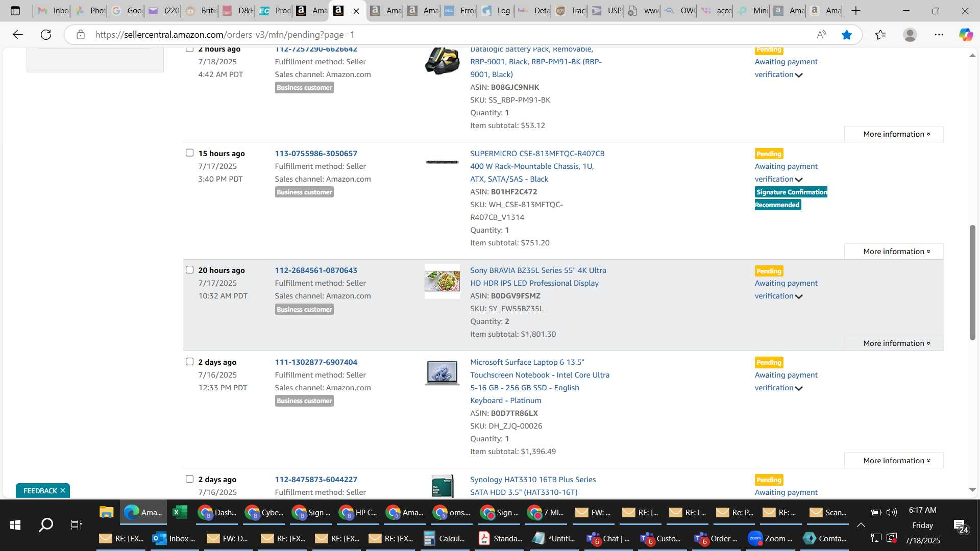The height and width of the screenshot is (551, 980).
Task: Close the active Amazon tab
Action: (356, 11)
